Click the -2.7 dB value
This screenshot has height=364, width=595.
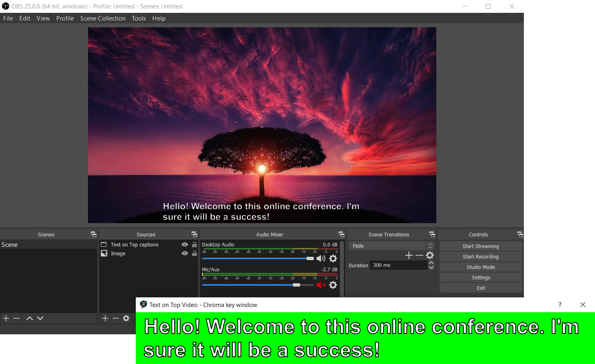click(329, 269)
